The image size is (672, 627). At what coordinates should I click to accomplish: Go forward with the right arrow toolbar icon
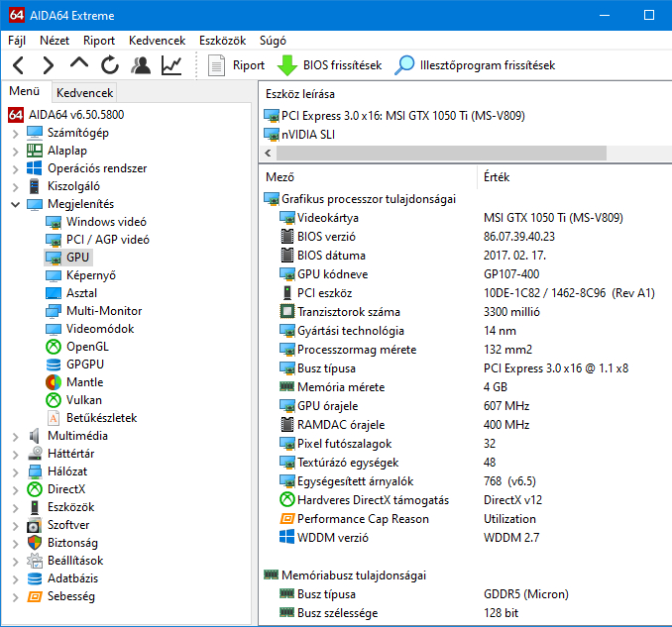pyautogui.click(x=49, y=65)
